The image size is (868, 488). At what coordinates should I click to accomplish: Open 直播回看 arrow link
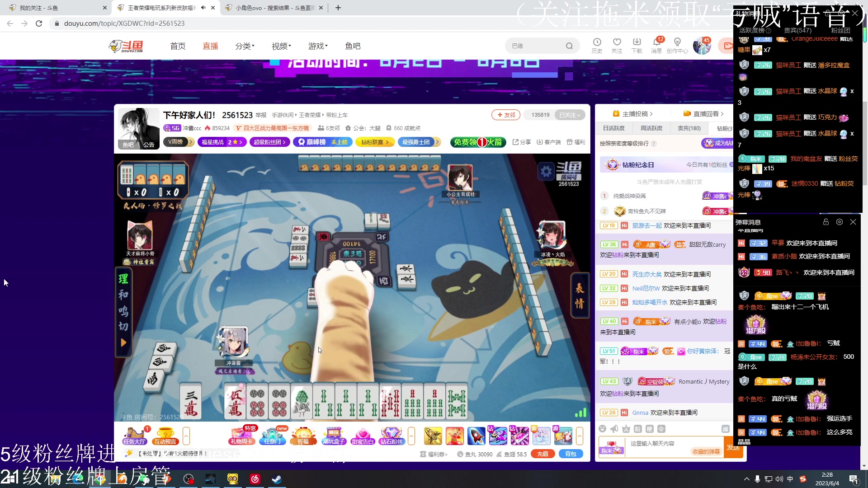pyautogui.click(x=703, y=114)
